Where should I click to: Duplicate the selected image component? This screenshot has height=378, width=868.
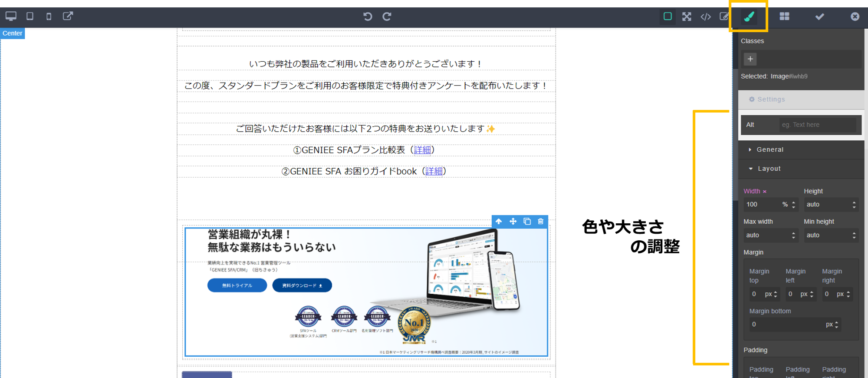click(x=527, y=222)
